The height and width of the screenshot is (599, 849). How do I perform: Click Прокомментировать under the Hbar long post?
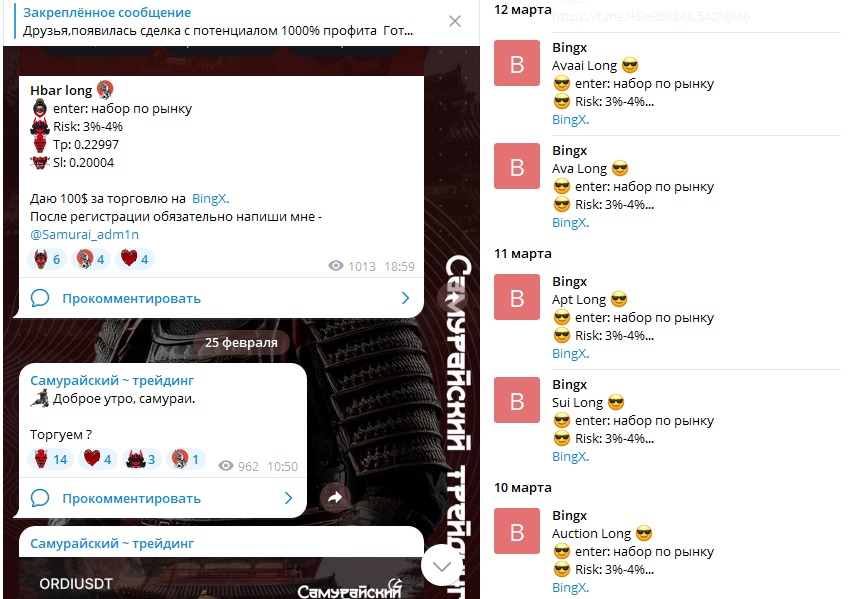click(131, 298)
